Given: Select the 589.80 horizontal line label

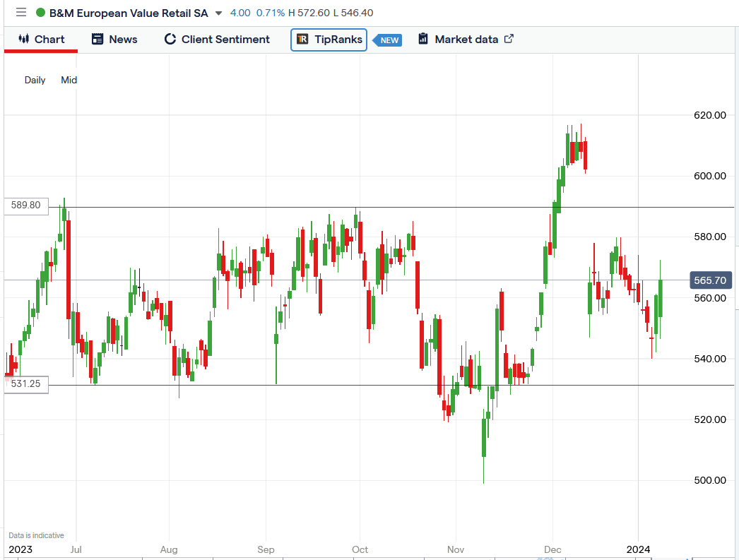Looking at the screenshot, I should (x=26, y=205).
